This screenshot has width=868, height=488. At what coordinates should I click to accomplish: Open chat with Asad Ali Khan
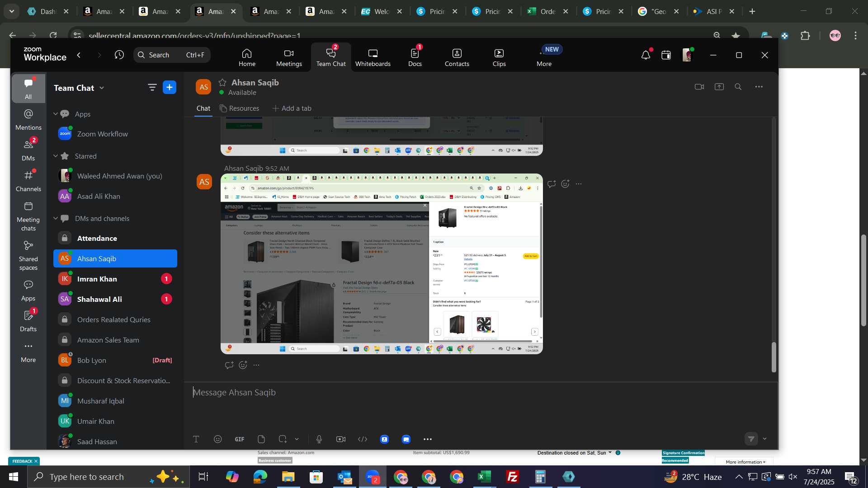115,196
